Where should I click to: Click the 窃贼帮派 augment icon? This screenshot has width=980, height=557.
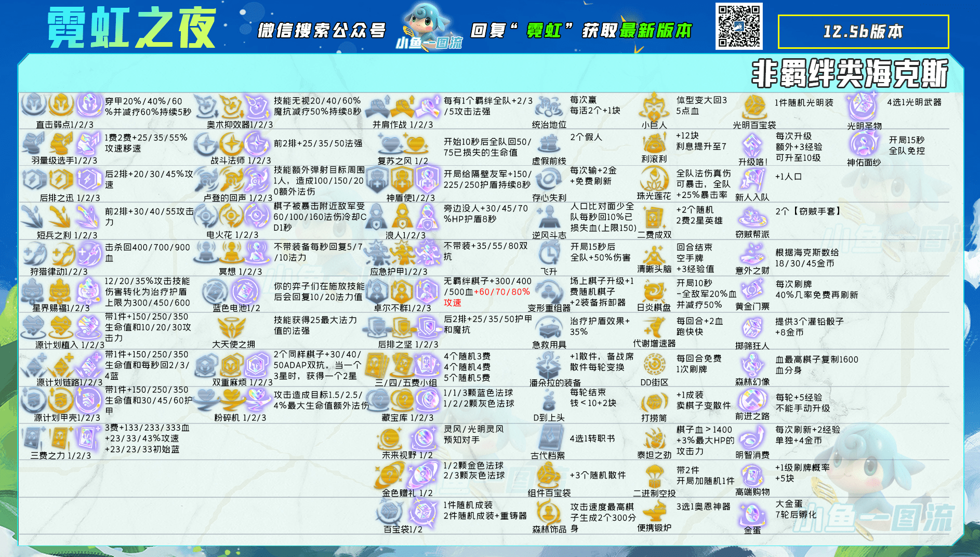click(x=752, y=218)
